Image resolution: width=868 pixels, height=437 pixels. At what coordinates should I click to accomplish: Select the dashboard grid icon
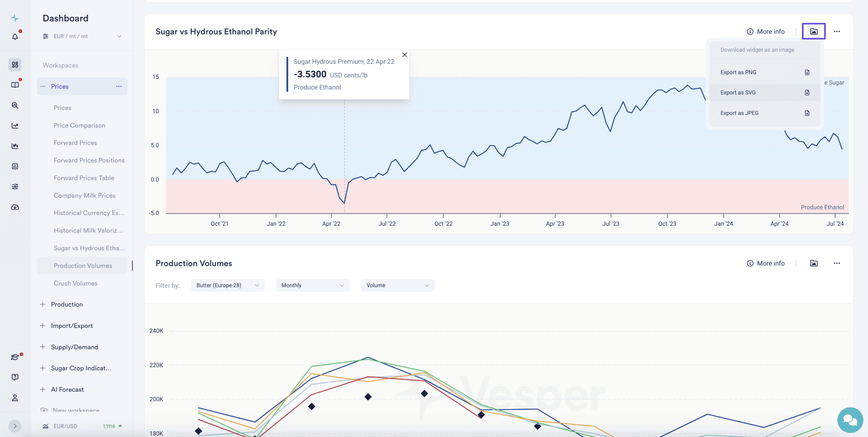[x=15, y=64]
